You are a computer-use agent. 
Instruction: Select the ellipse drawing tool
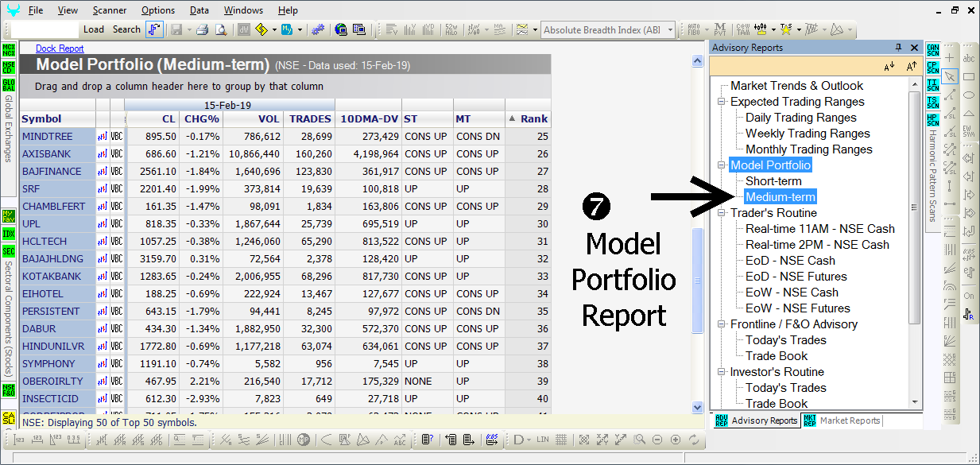pos(969,95)
